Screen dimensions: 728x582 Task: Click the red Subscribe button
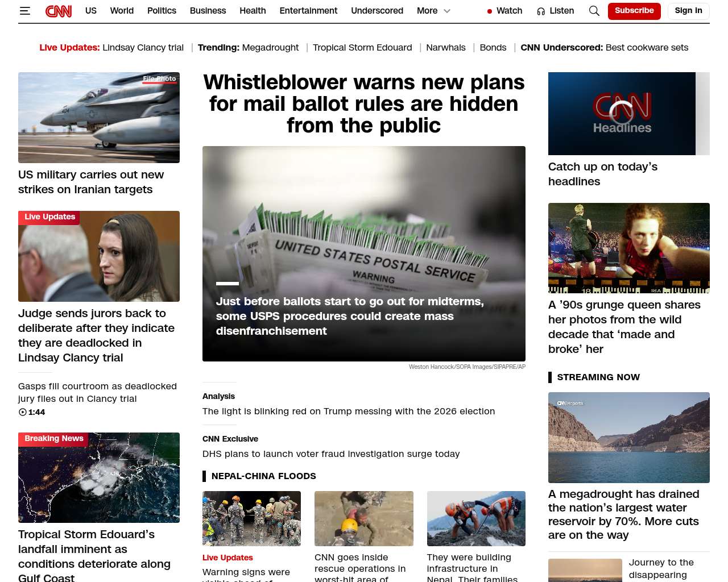pyautogui.click(x=634, y=11)
